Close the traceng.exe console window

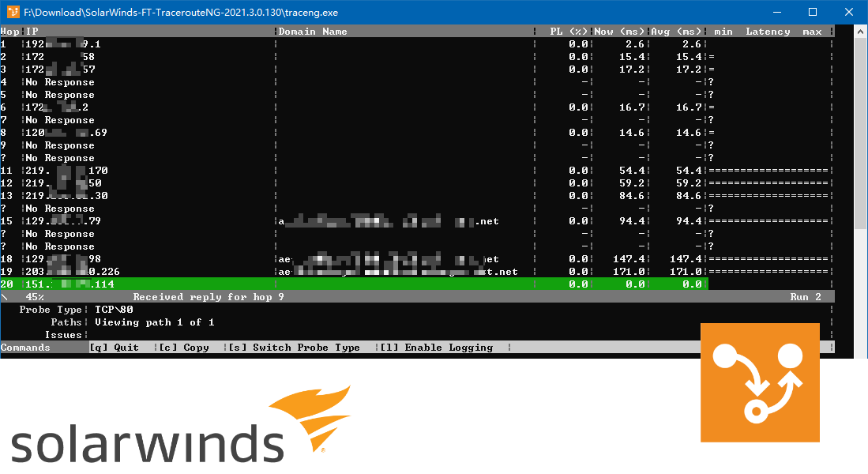click(x=848, y=12)
